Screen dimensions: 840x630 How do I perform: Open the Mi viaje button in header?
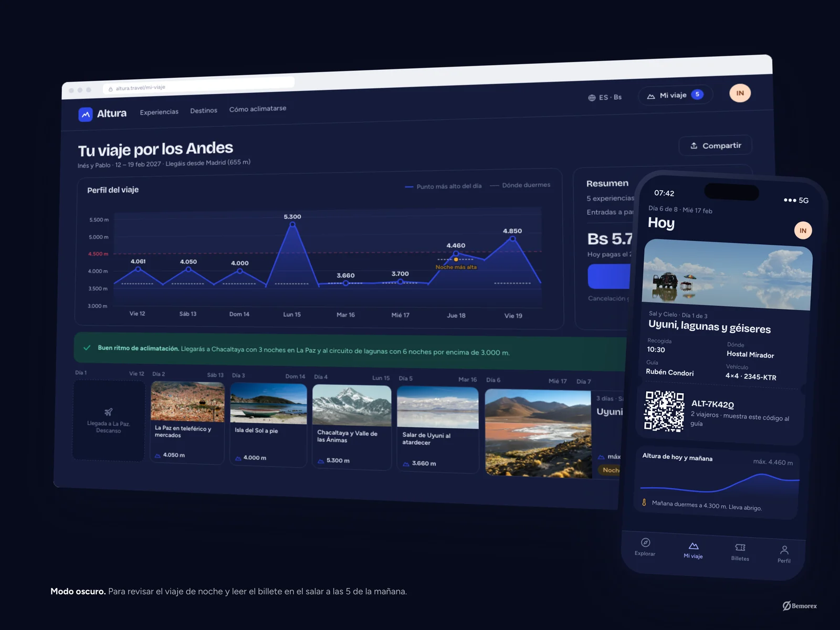675,95
